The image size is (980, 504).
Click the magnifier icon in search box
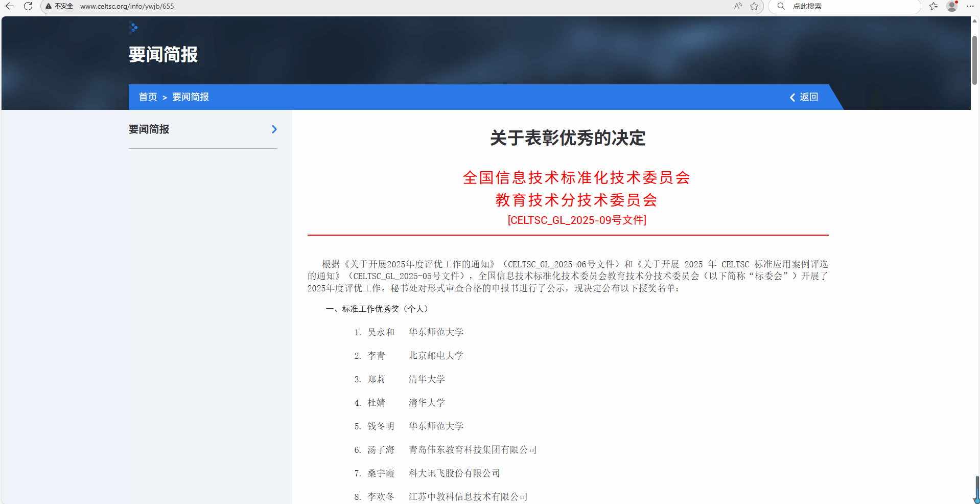[781, 6]
